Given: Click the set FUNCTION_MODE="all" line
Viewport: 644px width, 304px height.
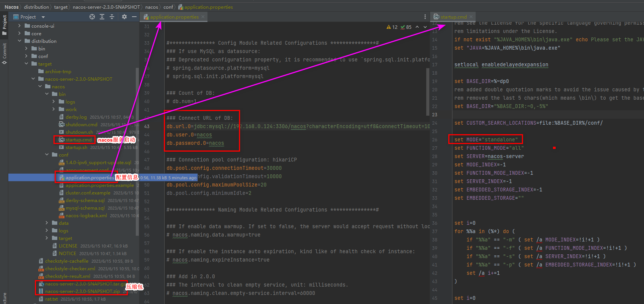Looking at the screenshot, I should (489, 148).
